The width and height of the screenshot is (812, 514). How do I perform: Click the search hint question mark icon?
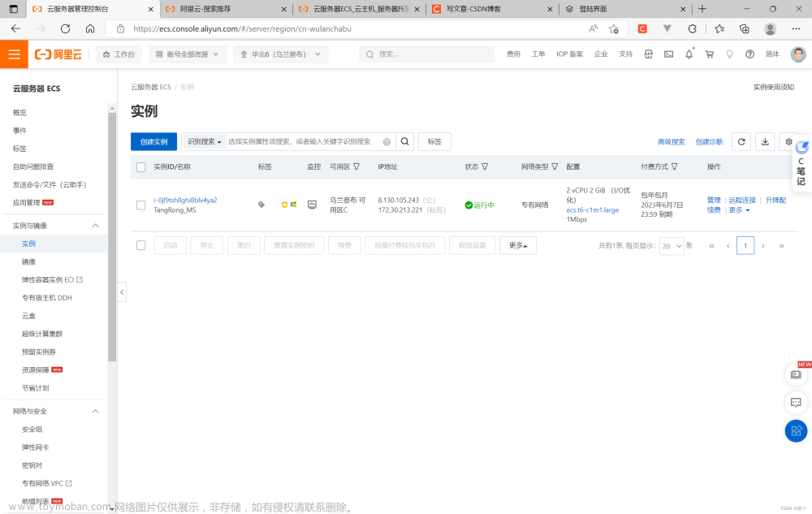pos(387,142)
